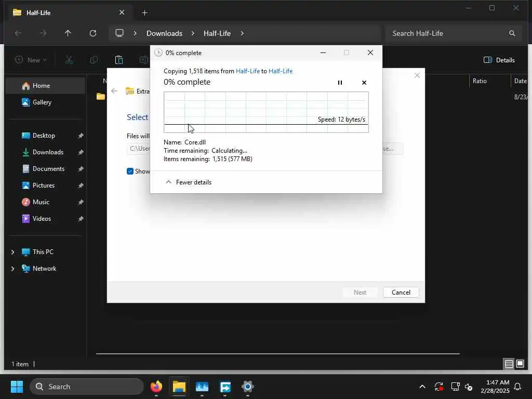
Task: Open the Music quick access folder
Action: coord(45,202)
